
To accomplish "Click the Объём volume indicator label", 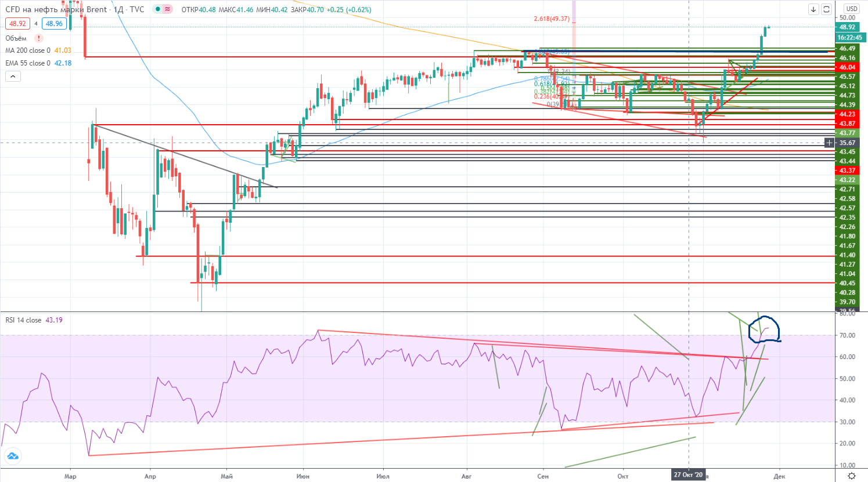I will point(16,38).
